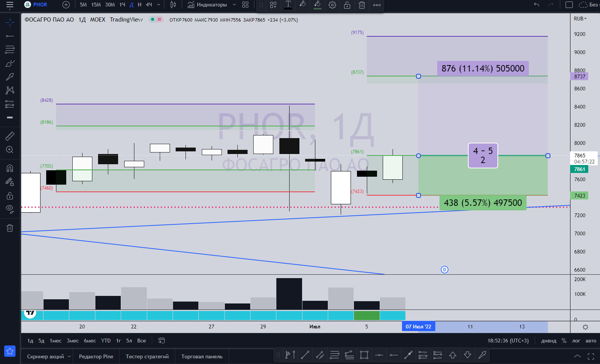Toggle stay in drawing mode
This screenshot has height=364, width=600.
(x=10, y=182)
